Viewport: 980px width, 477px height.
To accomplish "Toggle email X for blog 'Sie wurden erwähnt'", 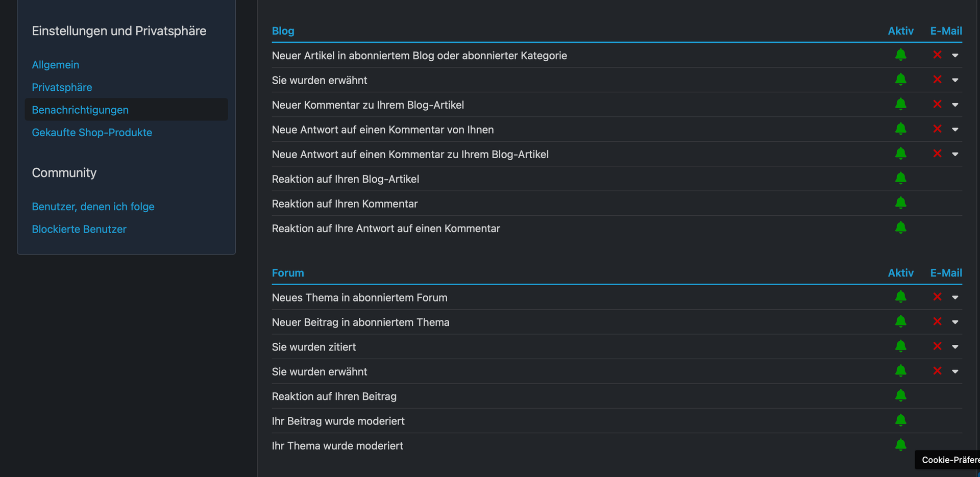I will coord(937,80).
